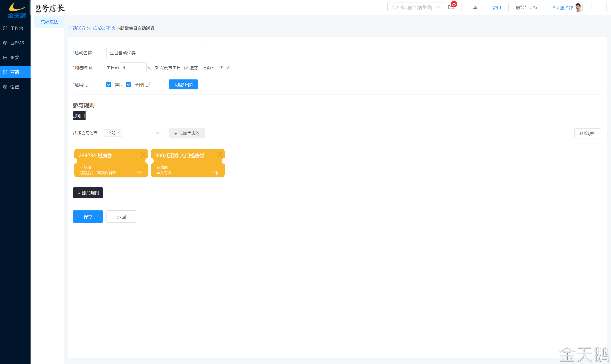Open 云PMS in the sidebar

pyautogui.click(x=15, y=43)
